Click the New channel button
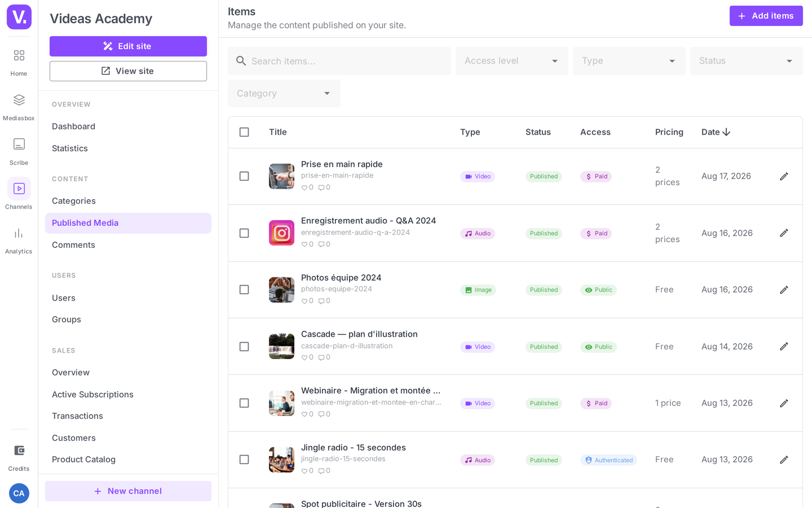 pos(128,491)
